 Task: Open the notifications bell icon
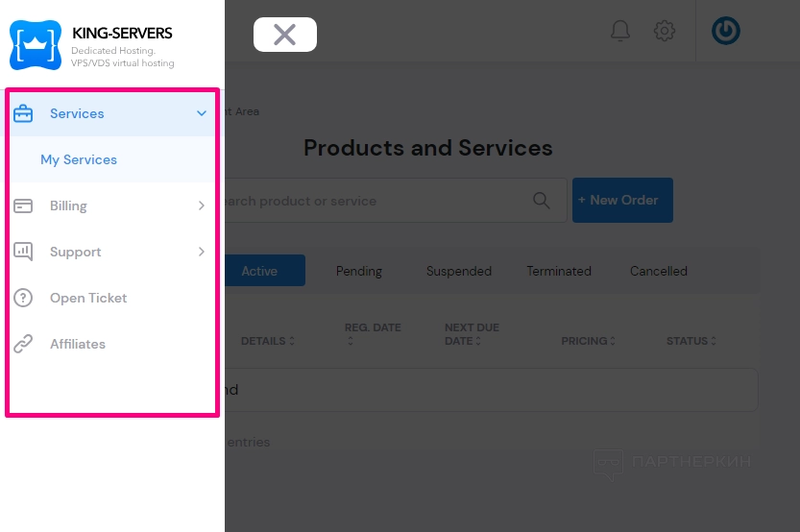[x=620, y=31]
